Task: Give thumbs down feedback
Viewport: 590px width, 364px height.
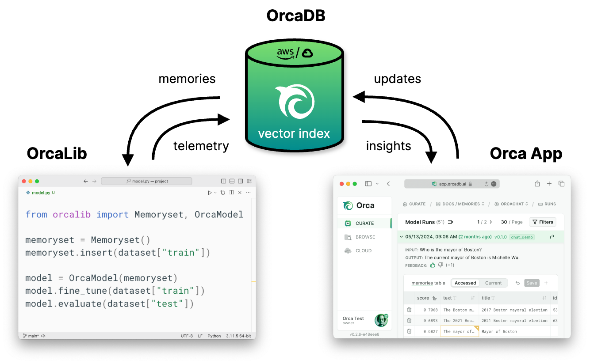Action: pos(441,265)
